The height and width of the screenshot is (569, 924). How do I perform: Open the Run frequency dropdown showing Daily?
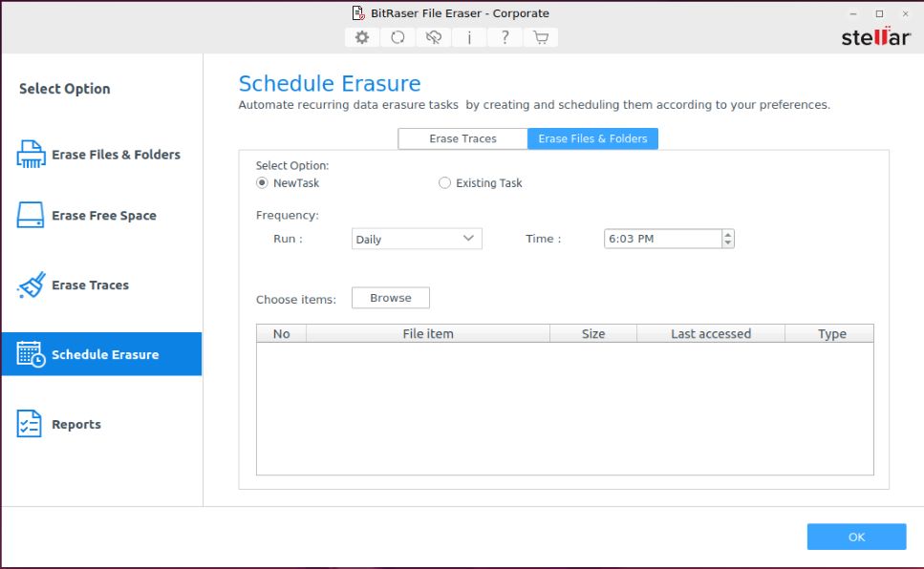417,239
